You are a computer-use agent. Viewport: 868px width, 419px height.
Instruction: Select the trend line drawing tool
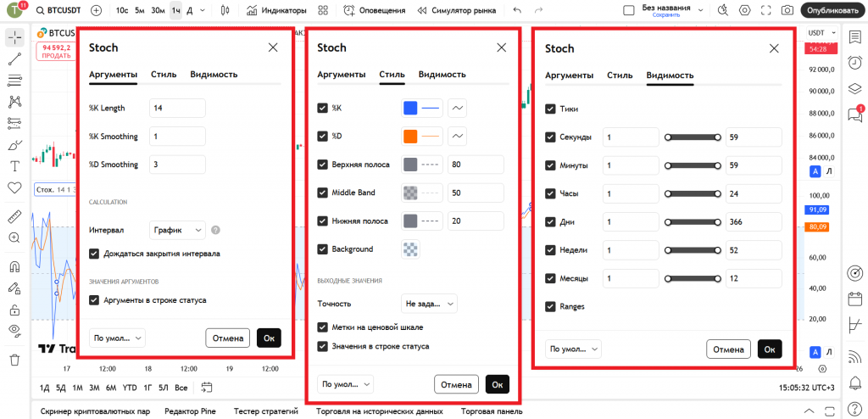pyautogui.click(x=15, y=59)
